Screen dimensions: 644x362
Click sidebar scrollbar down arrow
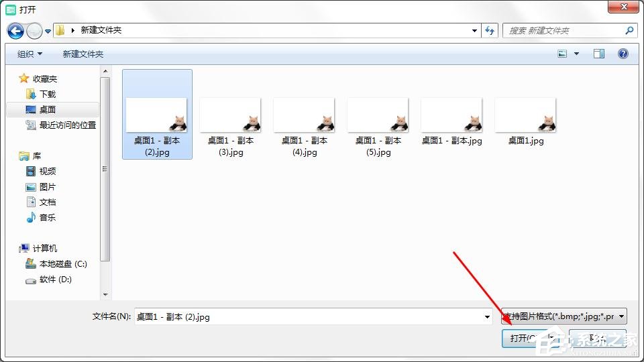[x=105, y=295]
